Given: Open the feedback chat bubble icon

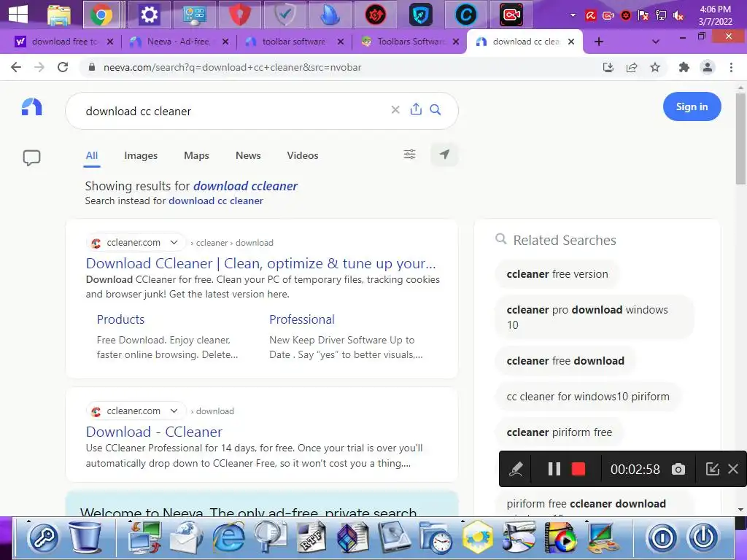Looking at the screenshot, I should tap(32, 157).
